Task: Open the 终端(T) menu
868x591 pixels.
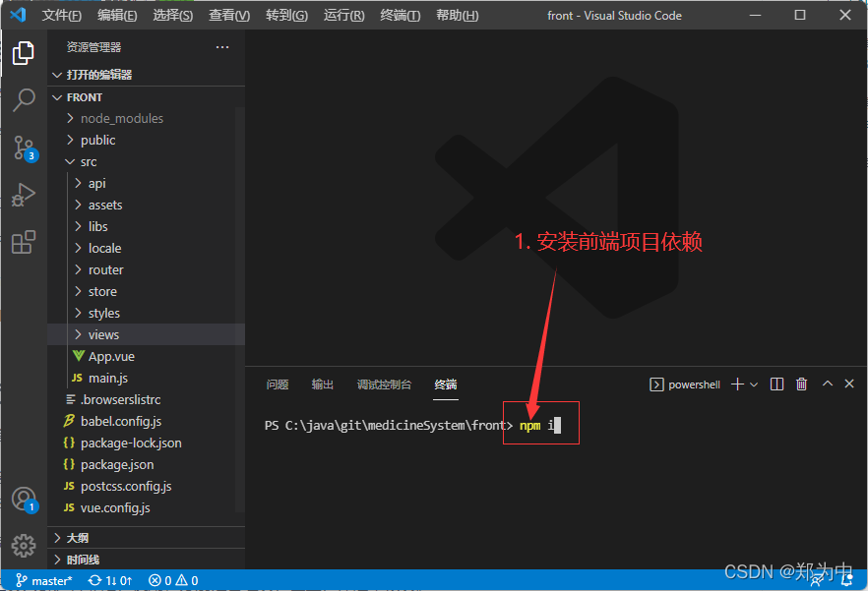Action: (x=401, y=16)
